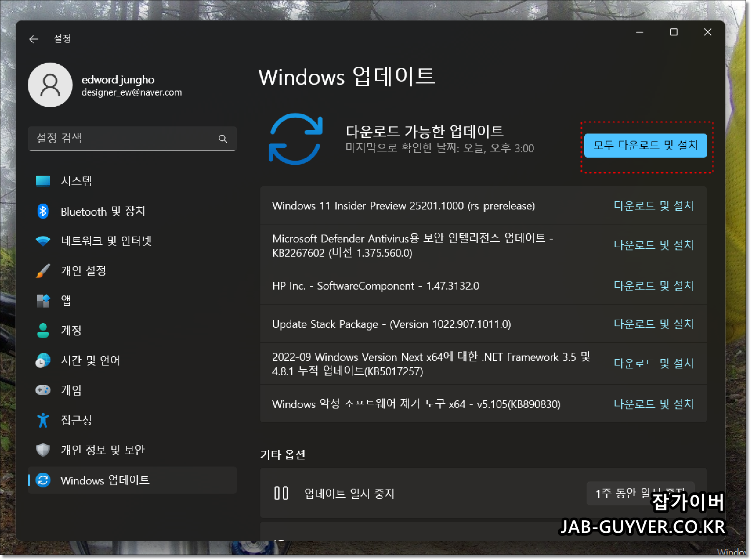Screen dimensions: 751x560
Task: Download and install 악성 소프트웨어 제거 도구 KB890830
Action: pyautogui.click(x=653, y=404)
